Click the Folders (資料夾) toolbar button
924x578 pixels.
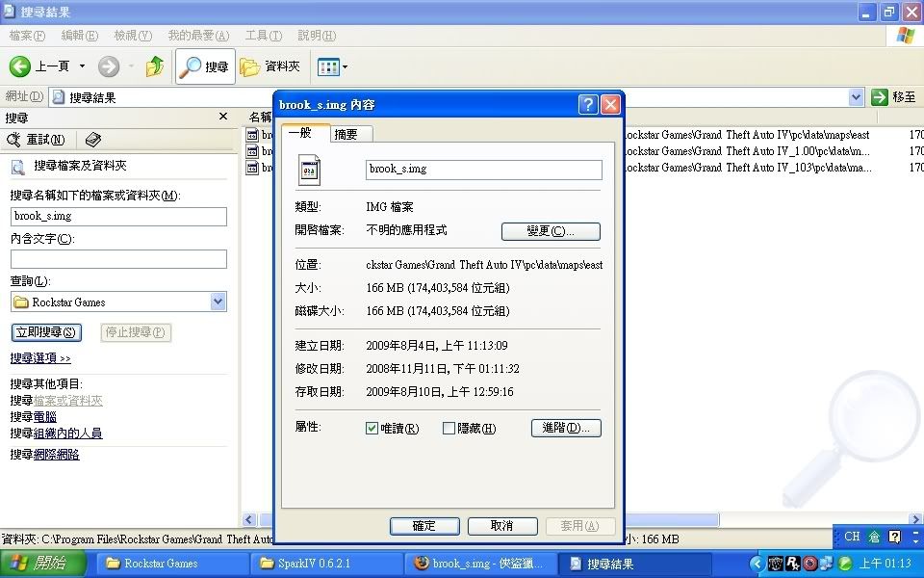pyautogui.click(x=270, y=66)
